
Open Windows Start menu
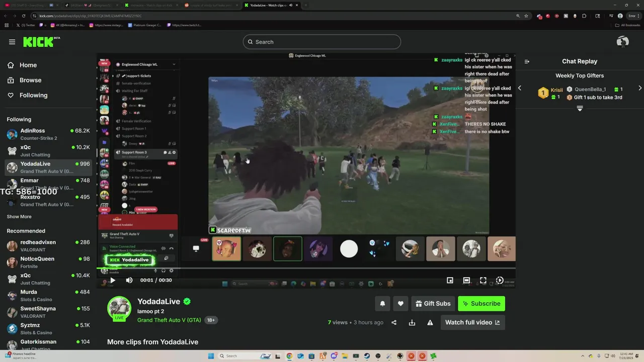click(x=211, y=356)
